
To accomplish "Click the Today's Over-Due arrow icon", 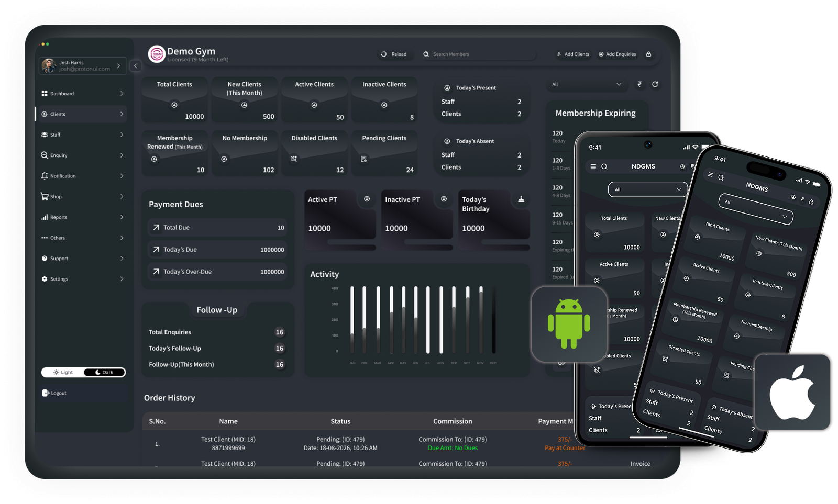I will click(x=156, y=272).
